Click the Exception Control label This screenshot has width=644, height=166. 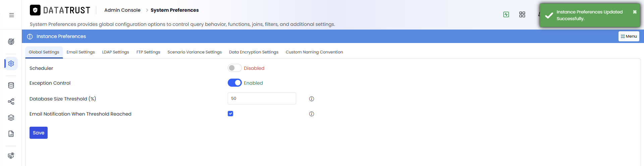click(x=50, y=83)
